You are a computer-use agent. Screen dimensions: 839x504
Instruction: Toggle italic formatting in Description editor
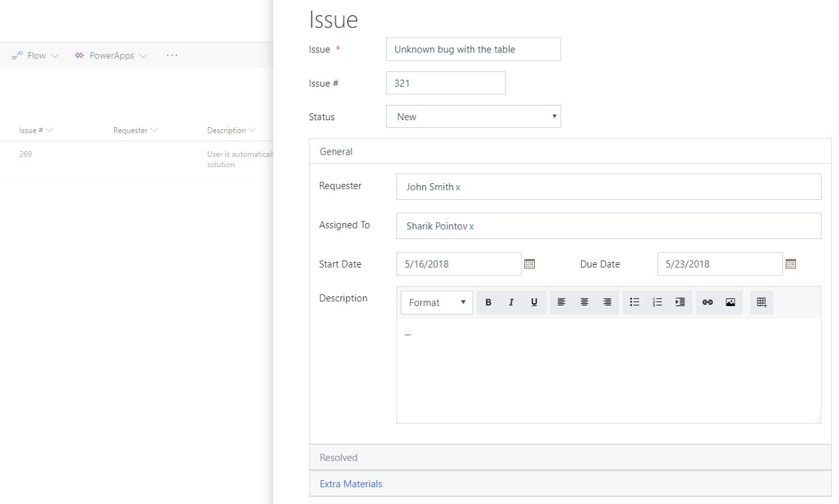[511, 303]
